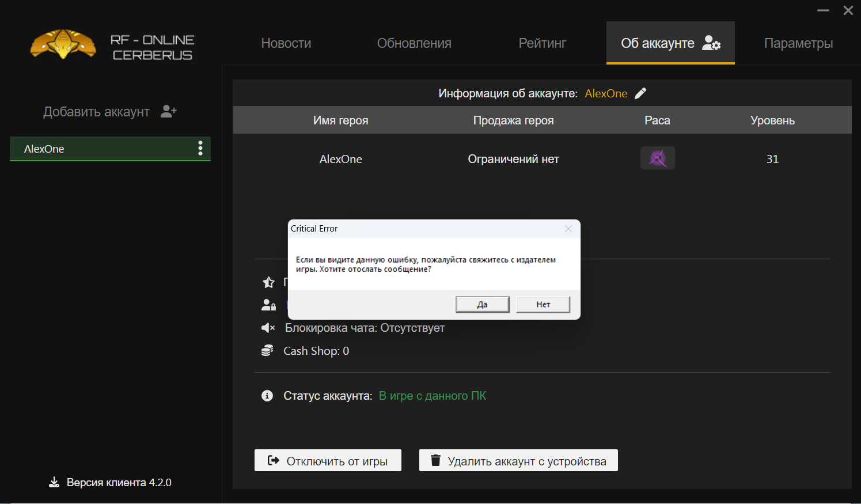Go to the Рейтинг tab
Screen dimensions: 861x504
click(x=543, y=43)
